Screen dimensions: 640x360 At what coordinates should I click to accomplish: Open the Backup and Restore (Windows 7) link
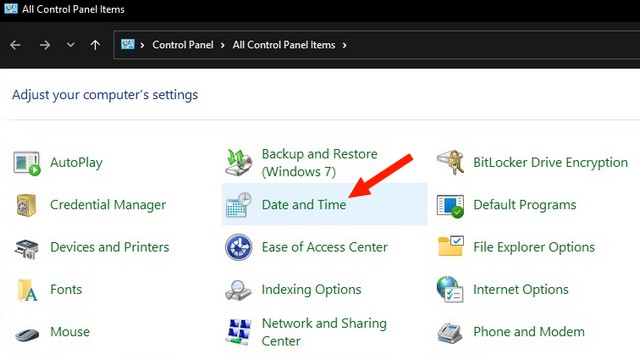(320, 163)
